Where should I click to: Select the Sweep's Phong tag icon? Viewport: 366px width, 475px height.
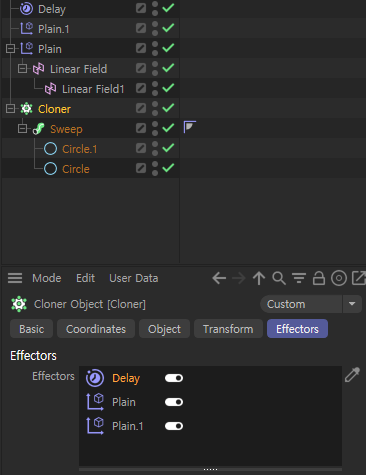pyautogui.click(x=189, y=127)
